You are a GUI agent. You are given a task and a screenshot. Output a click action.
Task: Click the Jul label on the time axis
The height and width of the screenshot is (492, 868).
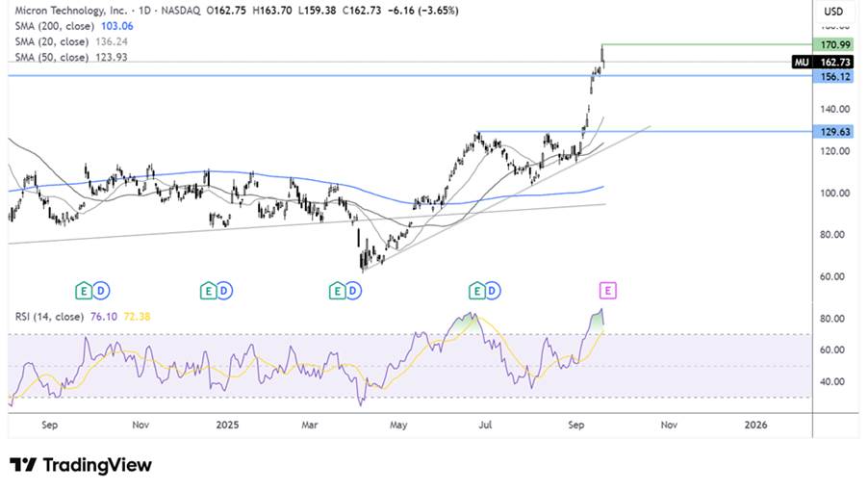click(x=485, y=425)
